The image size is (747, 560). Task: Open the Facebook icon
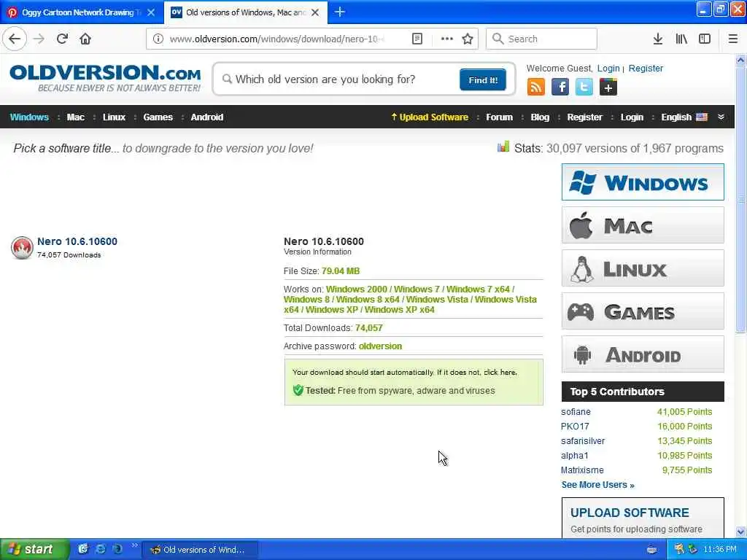click(x=560, y=87)
